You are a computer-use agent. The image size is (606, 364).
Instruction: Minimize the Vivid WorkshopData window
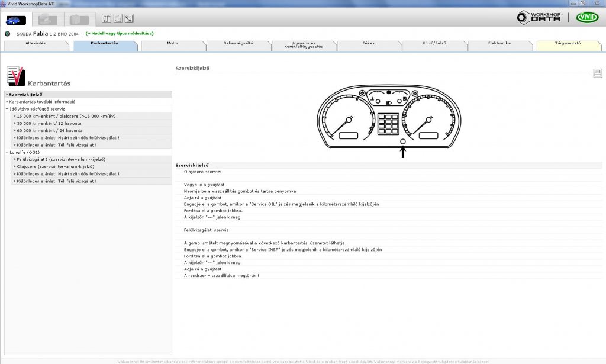(x=573, y=3)
